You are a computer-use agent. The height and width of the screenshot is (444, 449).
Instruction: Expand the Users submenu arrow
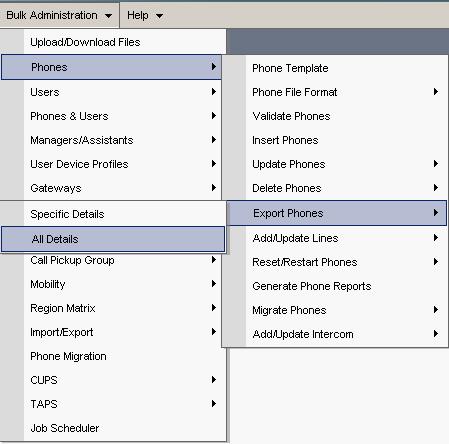pyautogui.click(x=214, y=92)
